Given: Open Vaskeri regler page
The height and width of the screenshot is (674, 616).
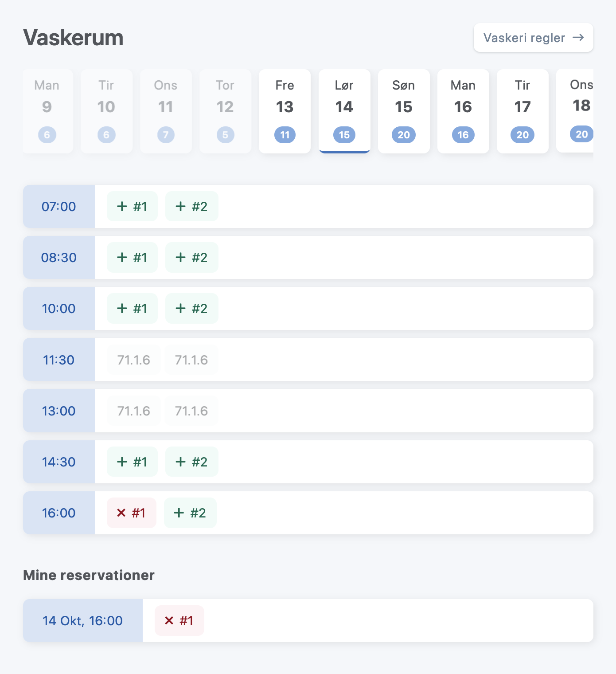Looking at the screenshot, I should coord(533,38).
